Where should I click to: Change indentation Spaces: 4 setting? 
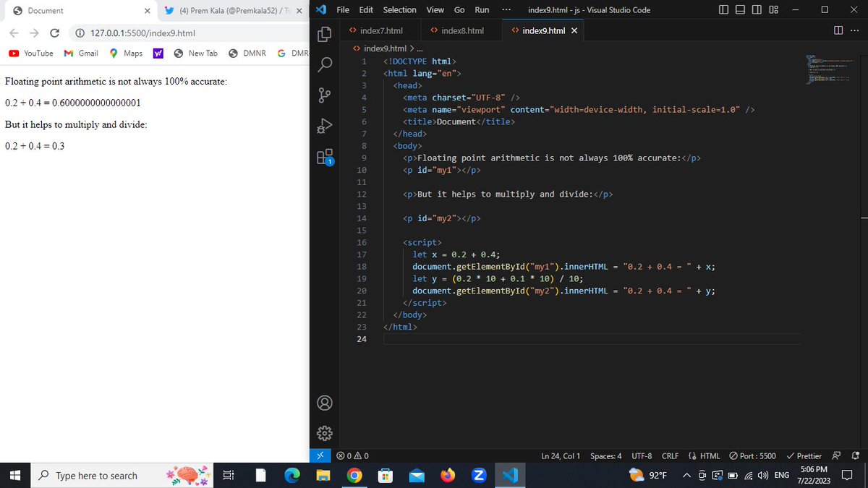tap(605, 455)
